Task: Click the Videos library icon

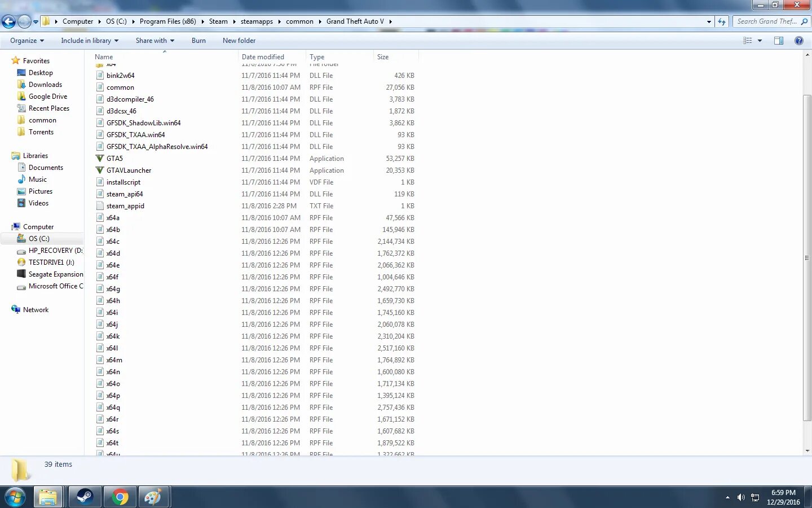Action: (x=21, y=203)
